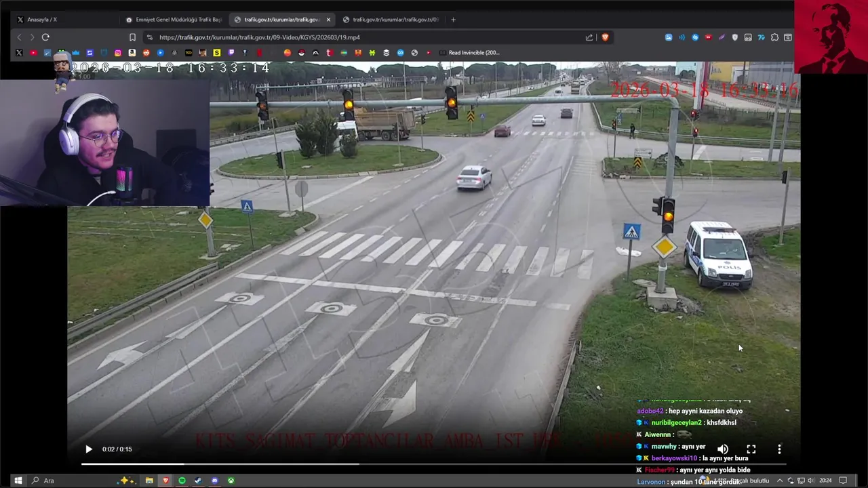Open the Brave Shields lion icon
The height and width of the screenshot is (488, 868).
(x=605, y=37)
